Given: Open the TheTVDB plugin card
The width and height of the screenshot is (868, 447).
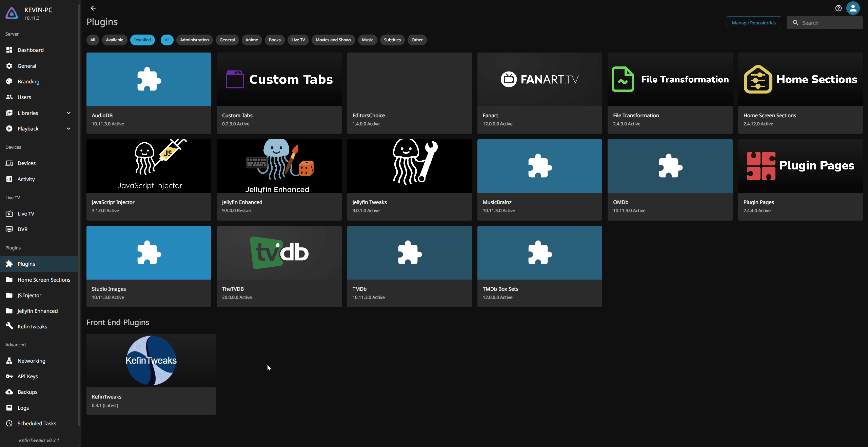Looking at the screenshot, I should [x=279, y=266].
